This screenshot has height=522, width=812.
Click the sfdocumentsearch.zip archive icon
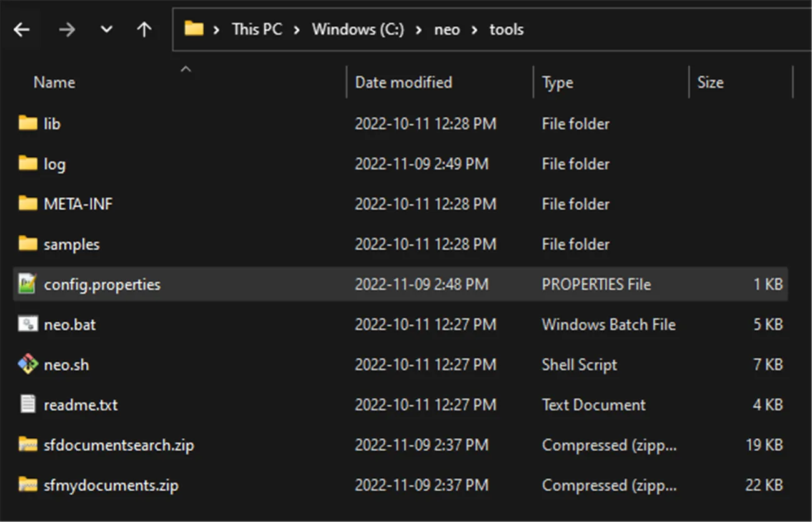[28, 445]
